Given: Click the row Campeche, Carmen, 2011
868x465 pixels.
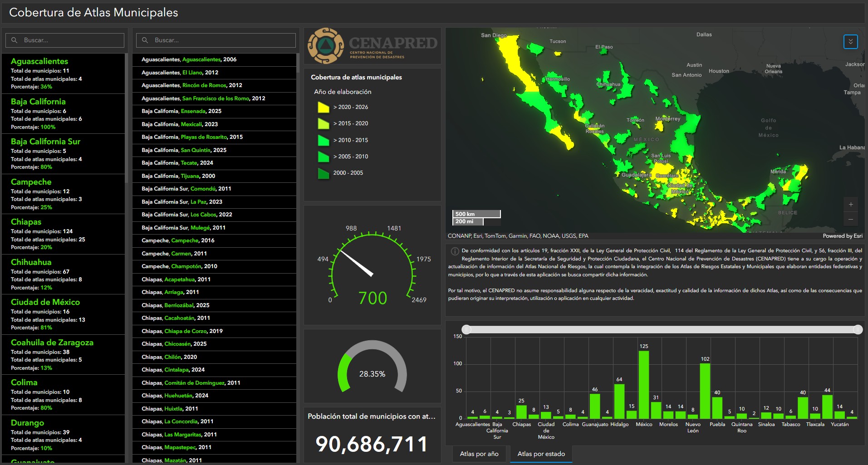Looking at the screenshot, I should pos(214,254).
